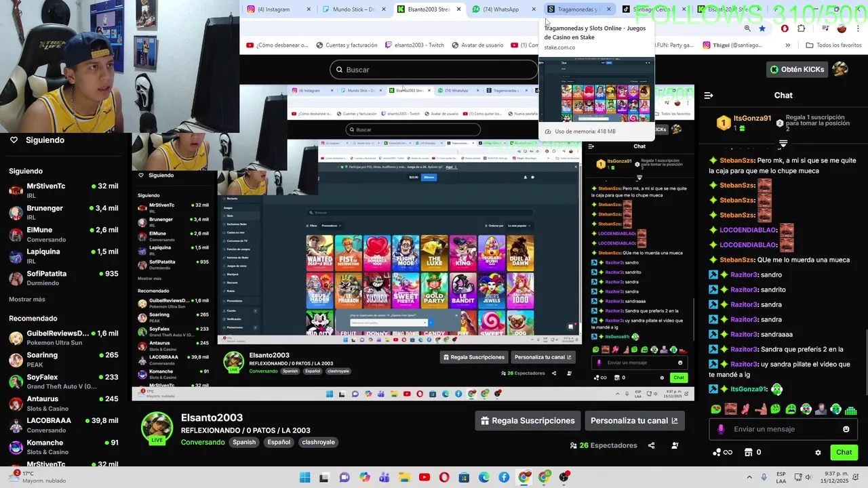
Task: Collapse chat panel arrow icon
Action: [709, 96]
